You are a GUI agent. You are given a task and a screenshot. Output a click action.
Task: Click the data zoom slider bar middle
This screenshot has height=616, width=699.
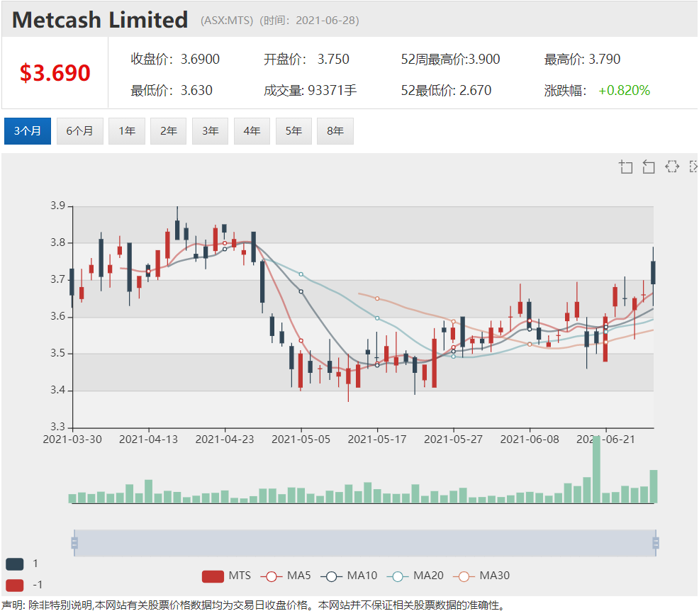[x=365, y=543]
